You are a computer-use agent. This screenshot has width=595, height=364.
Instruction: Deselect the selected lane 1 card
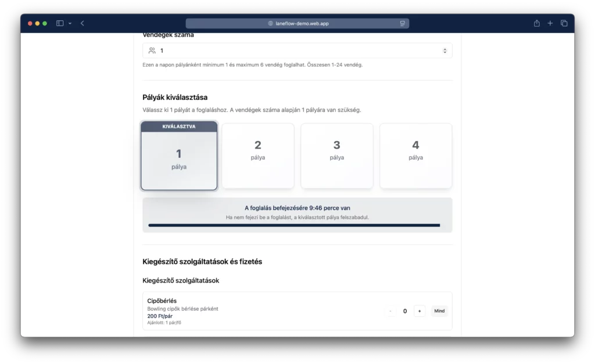(x=179, y=156)
